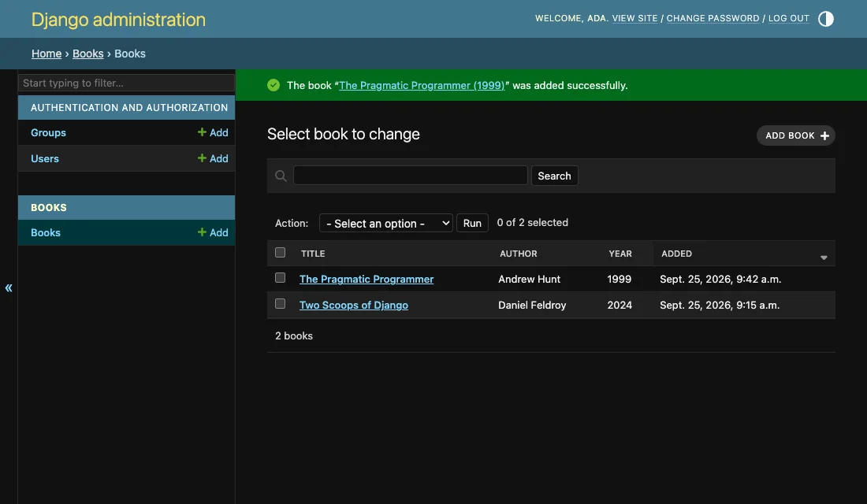
Task: Open the Books section header in sidebar
Action: [49, 208]
